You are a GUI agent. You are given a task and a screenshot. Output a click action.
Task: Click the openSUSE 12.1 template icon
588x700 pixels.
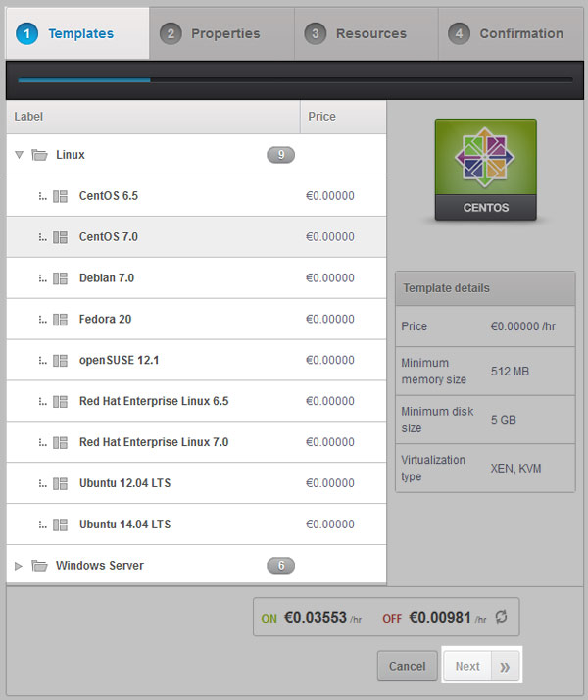click(x=60, y=361)
